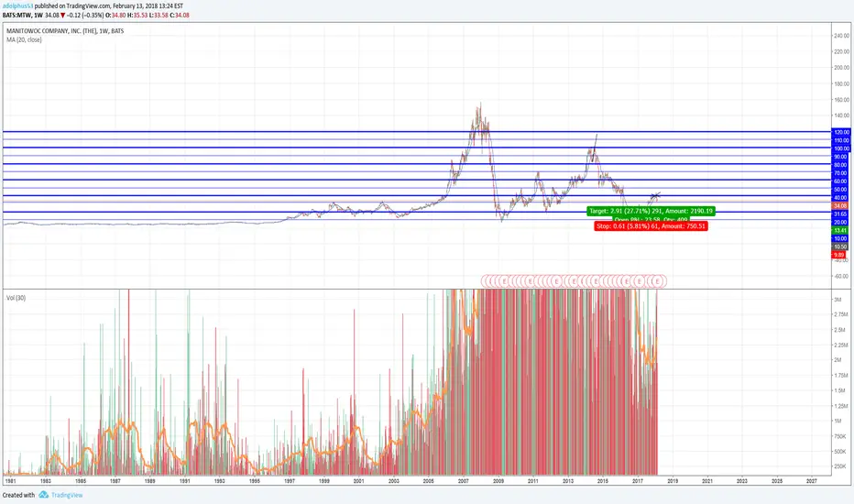Click the 60.00 blue price label
This screenshot has height=504, width=854.
[841, 181]
